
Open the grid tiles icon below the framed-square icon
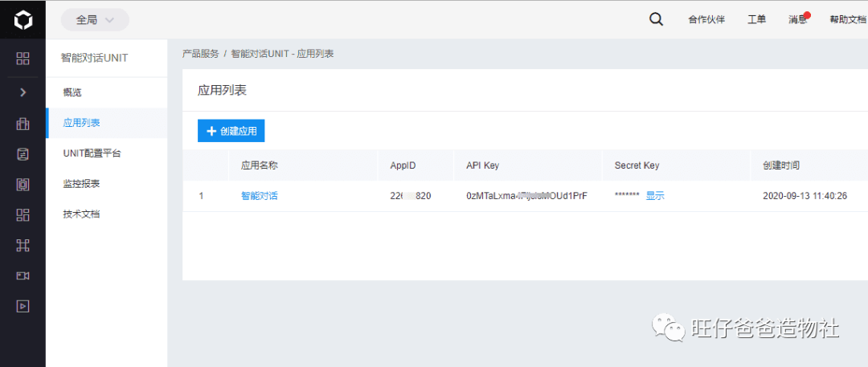pos(23,215)
